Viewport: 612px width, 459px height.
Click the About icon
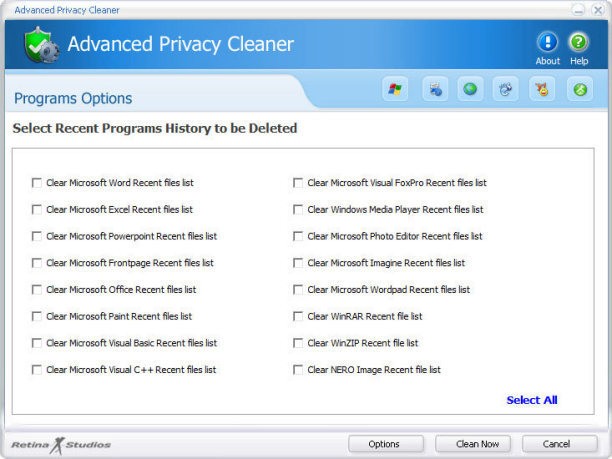point(547,42)
